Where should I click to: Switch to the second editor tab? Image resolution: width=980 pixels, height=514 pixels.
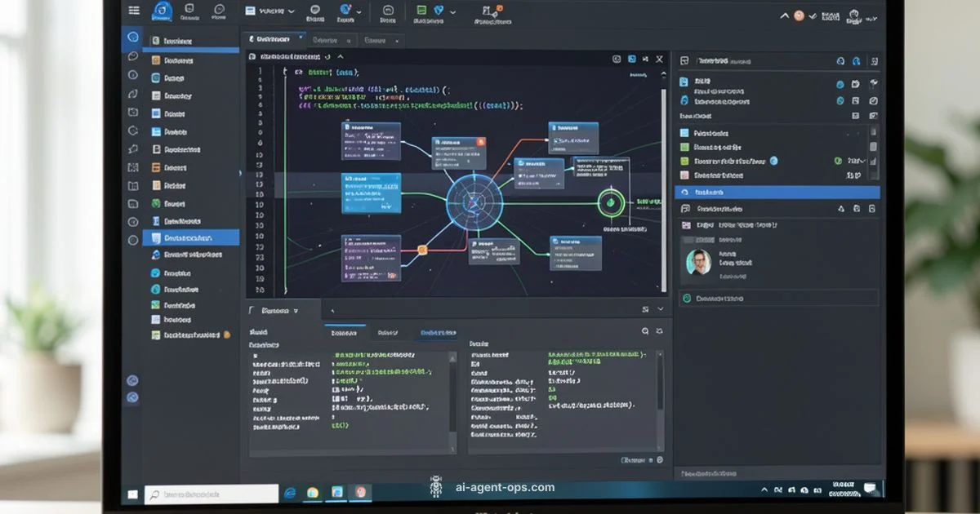[331, 39]
